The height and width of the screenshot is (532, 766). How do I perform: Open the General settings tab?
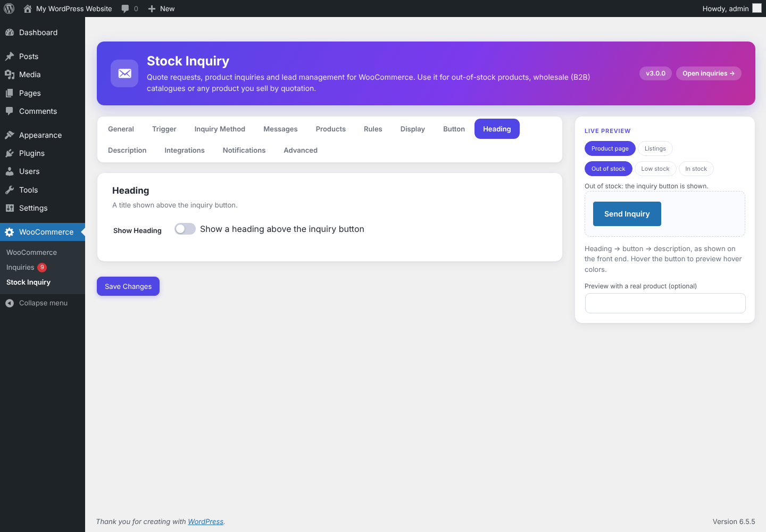click(x=121, y=129)
